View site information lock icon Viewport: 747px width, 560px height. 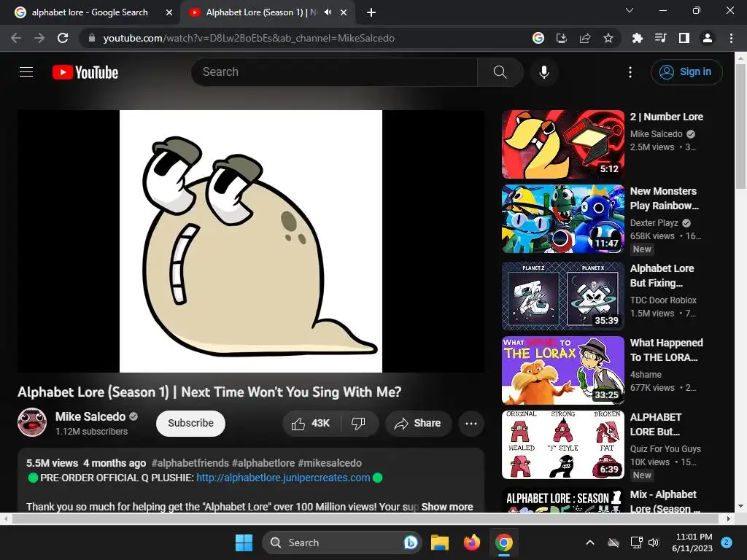point(92,38)
